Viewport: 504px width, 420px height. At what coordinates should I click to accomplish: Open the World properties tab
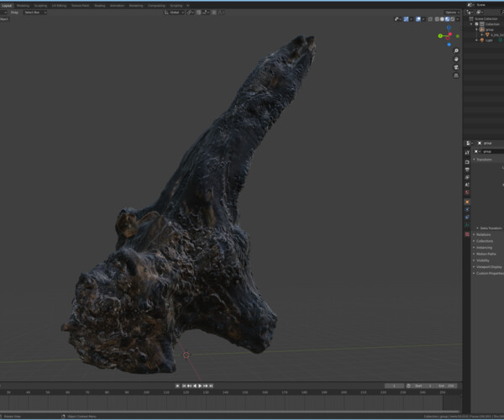pyautogui.click(x=467, y=192)
